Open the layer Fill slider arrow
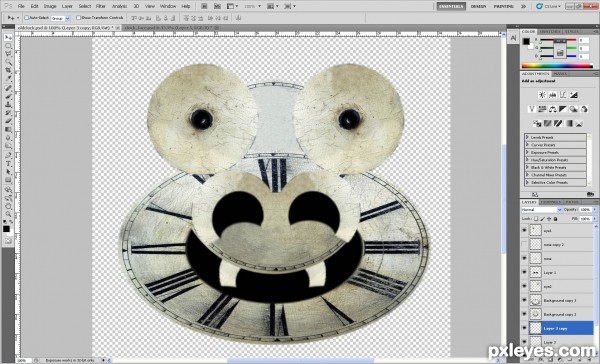The image size is (600, 364). point(595,219)
